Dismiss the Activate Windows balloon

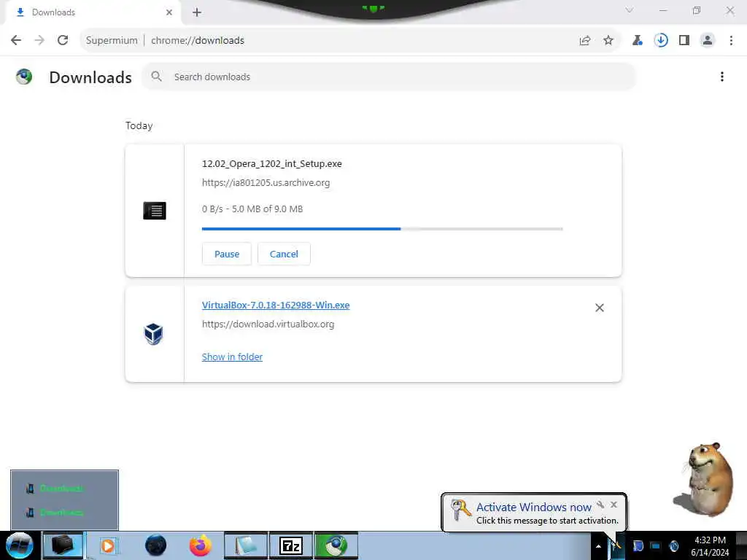click(x=614, y=505)
